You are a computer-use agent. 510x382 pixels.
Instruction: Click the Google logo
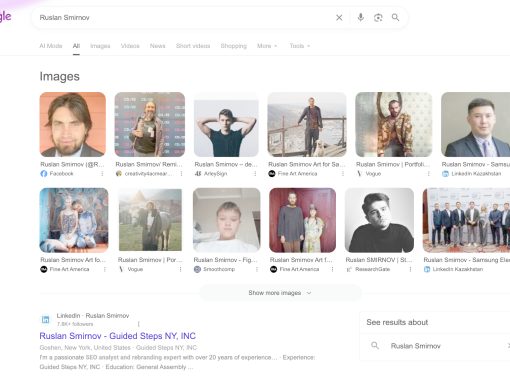[x=5, y=17]
